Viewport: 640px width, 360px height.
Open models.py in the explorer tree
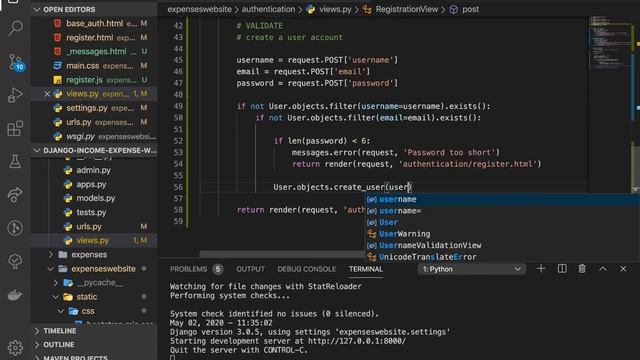[94, 198]
